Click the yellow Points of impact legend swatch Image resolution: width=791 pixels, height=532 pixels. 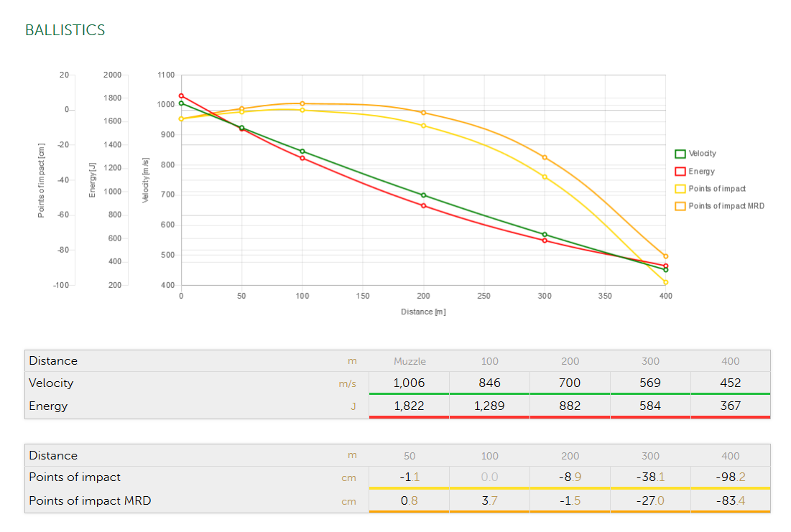(680, 189)
